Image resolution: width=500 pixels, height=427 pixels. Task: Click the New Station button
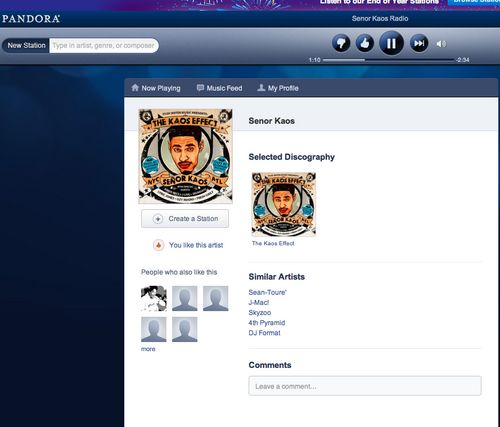[x=26, y=45]
